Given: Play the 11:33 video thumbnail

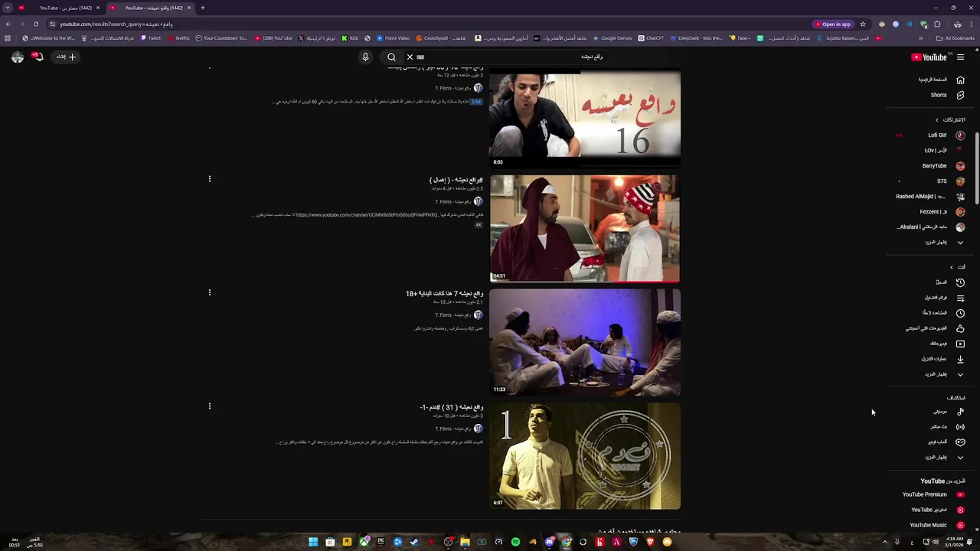Looking at the screenshot, I should pos(585,342).
